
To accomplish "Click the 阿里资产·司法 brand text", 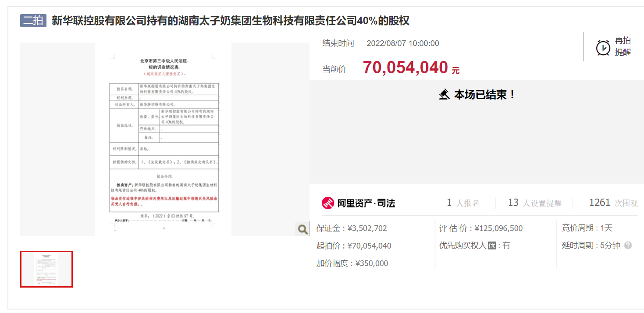I will tap(366, 203).
